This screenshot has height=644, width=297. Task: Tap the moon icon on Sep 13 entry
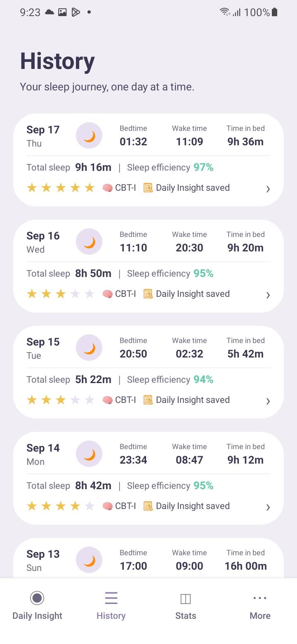pyautogui.click(x=89, y=560)
